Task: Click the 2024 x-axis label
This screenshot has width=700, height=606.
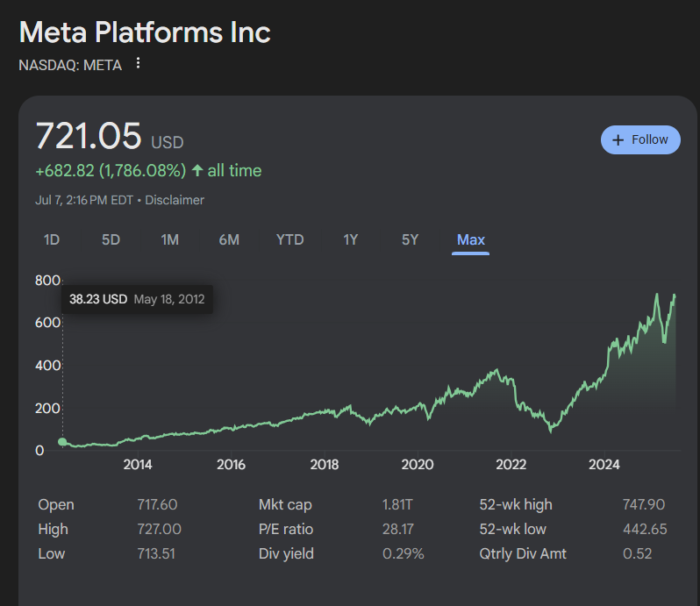Action: pyautogui.click(x=604, y=465)
